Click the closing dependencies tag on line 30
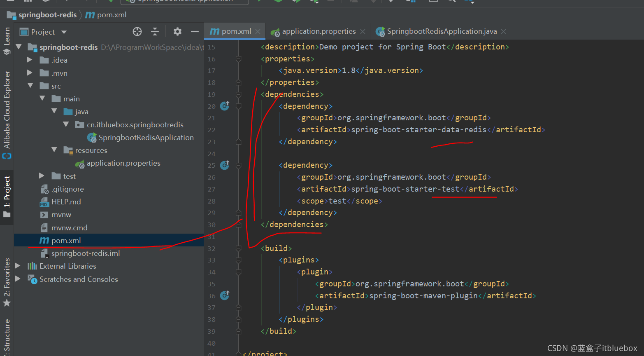 [x=294, y=225]
